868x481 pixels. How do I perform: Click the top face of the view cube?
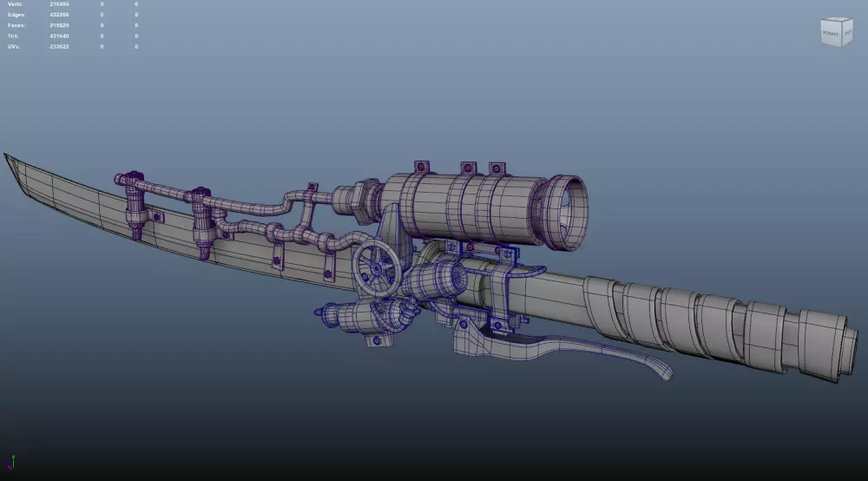(x=837, y=19)
